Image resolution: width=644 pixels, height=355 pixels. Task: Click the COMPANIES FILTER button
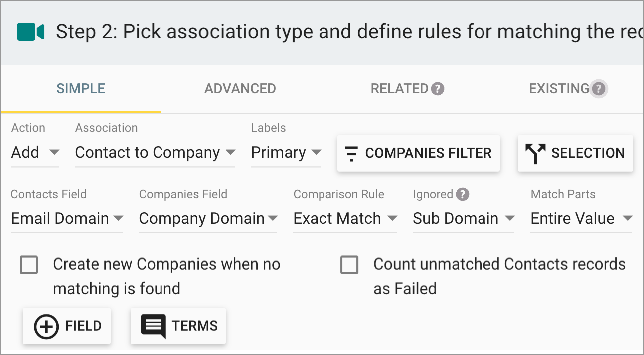[x=419, y=153]
